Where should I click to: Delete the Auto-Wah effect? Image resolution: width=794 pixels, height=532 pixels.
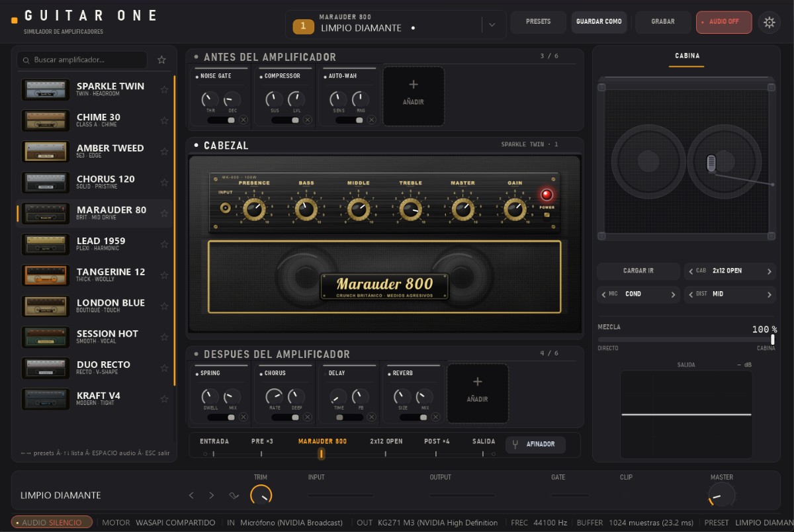tap(372, 120)
